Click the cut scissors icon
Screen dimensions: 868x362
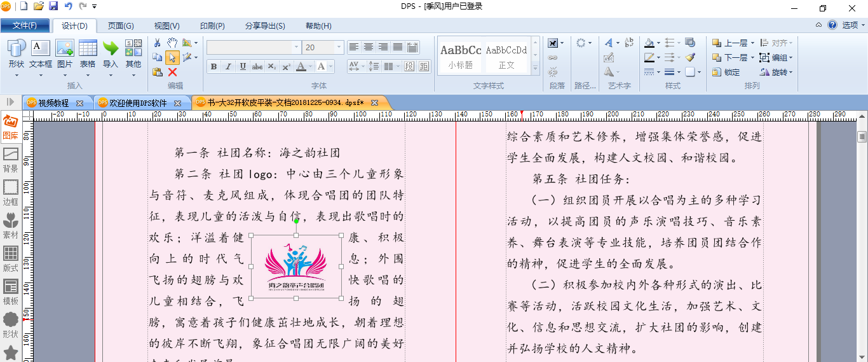click(x=158, y=43)
